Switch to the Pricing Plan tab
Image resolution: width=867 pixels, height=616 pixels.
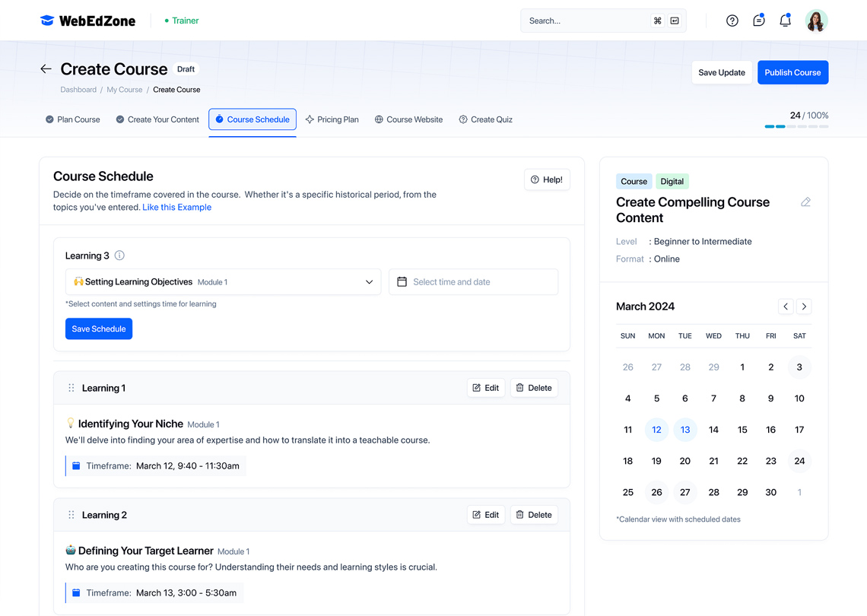coord(332,119)
